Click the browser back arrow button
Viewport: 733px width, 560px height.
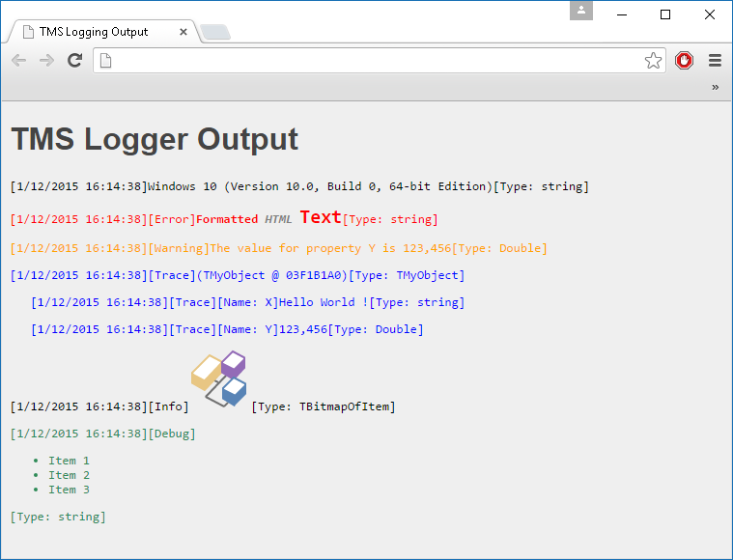click(19, 61)
